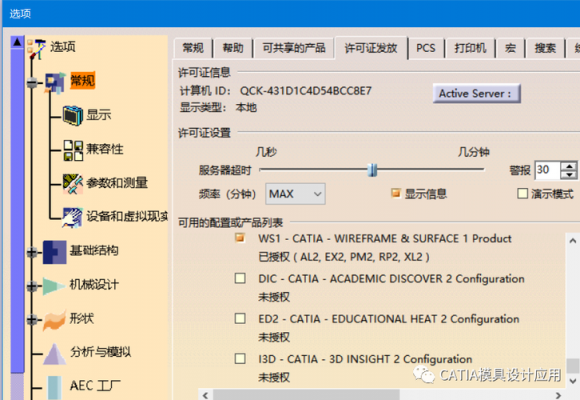Viewport: 580px width, 400px height.
Task: Increase the 警报 value with up arrow
Action: (569, 165)
